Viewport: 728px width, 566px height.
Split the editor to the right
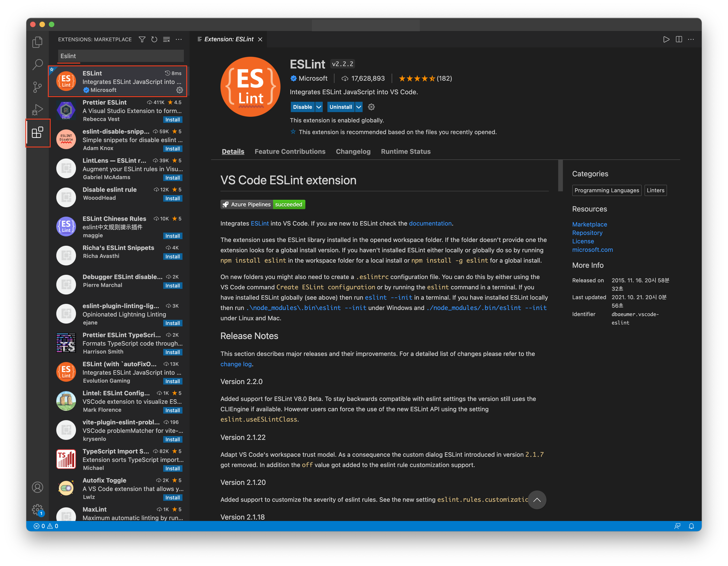tap(679, 39)
